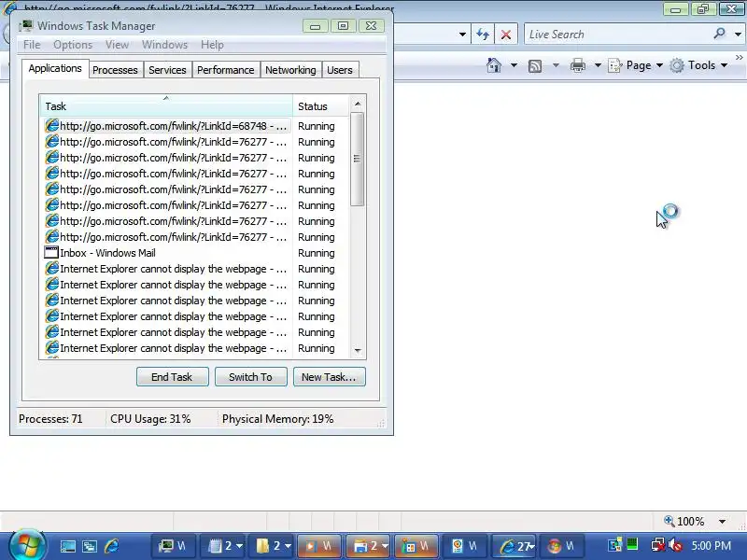The image size is (747, 560).
Task: Open Task Manager Help menu
Action: (x=212, y=45)
